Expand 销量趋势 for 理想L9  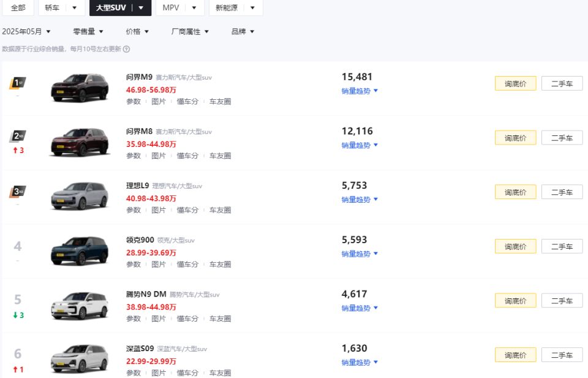click(x=360, y=200)
